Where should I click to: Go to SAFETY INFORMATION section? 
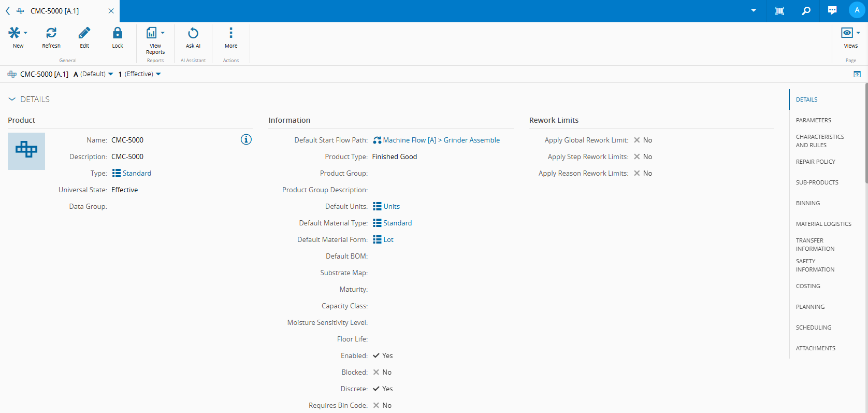[x=815, y=265]
